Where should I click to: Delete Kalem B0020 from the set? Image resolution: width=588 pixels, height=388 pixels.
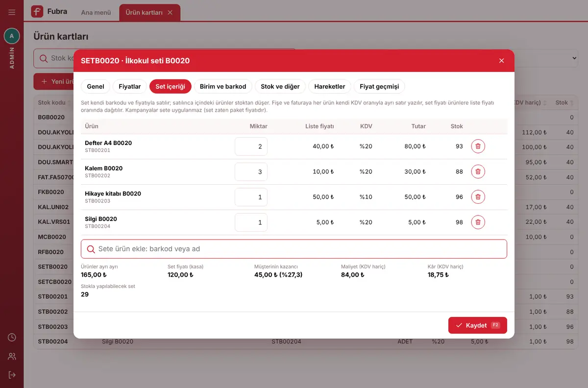(478, 171)
